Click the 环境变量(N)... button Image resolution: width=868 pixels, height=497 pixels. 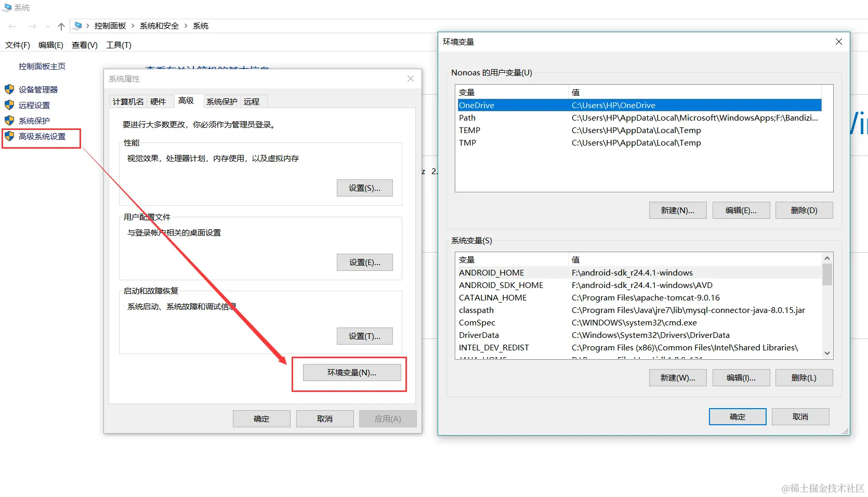pyautogui.click(x=352, y=372)
